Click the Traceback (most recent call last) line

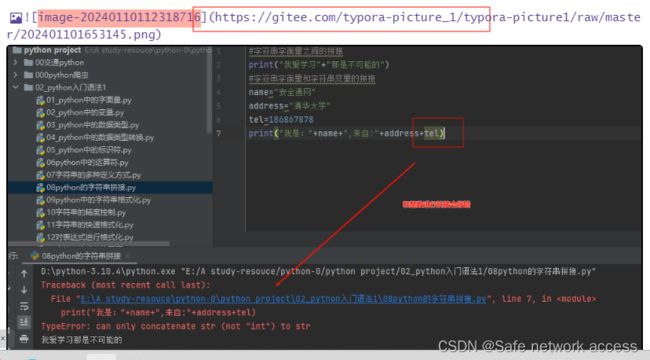point(126,285)
